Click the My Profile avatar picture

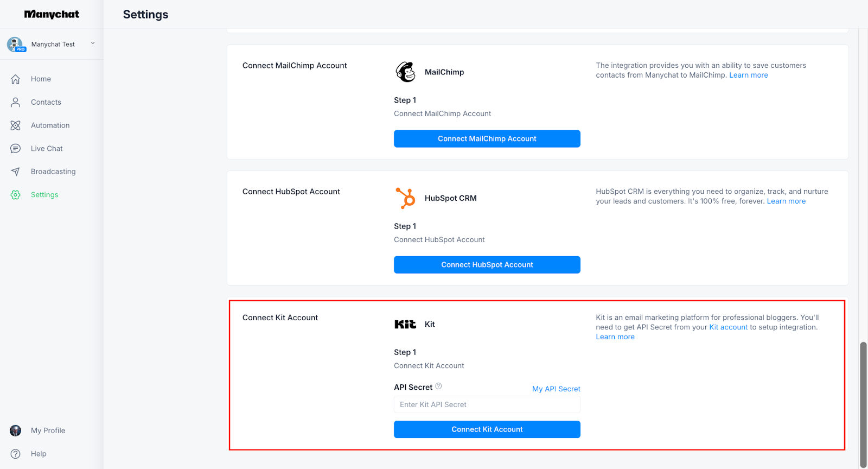pos(16,430)
